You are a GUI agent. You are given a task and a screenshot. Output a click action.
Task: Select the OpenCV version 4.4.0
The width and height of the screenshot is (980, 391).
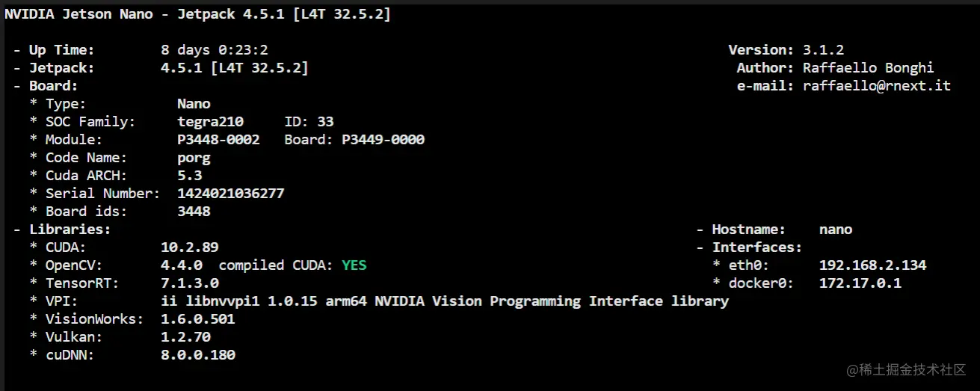click(x=182, y=265)
